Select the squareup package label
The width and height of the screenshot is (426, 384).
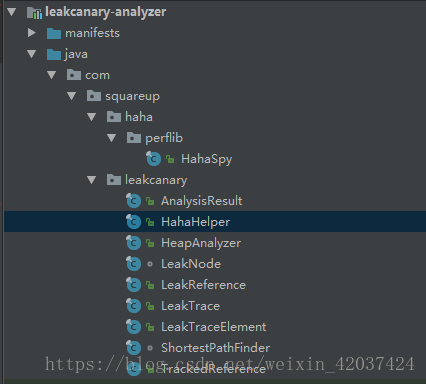click(132, 96)
